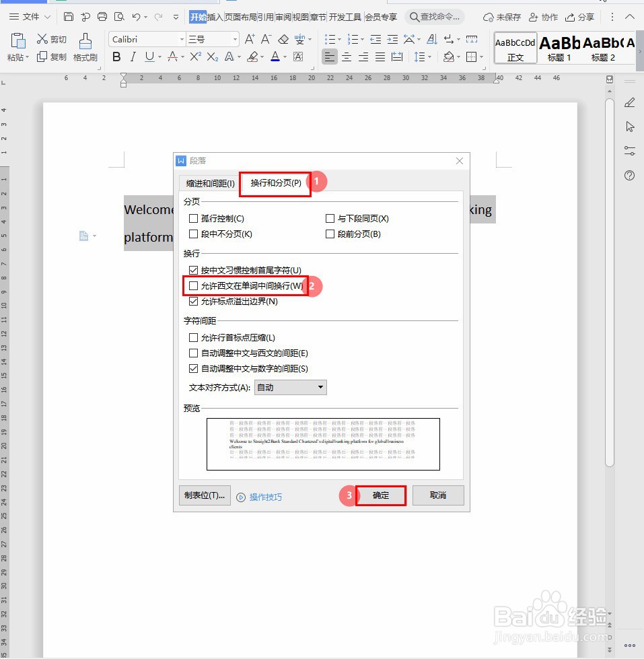Click the Print Preview icon
Screen dimensions: 644x659
[x=119, y=17]
